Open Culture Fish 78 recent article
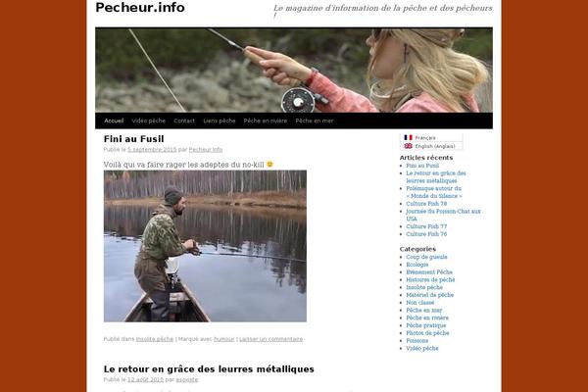The image size is (588, 392). (x=426, y=204)
